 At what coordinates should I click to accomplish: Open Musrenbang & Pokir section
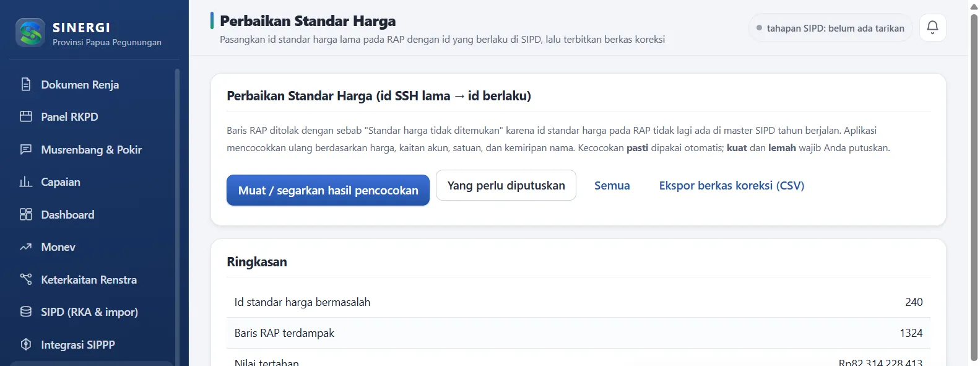(92, 149)
